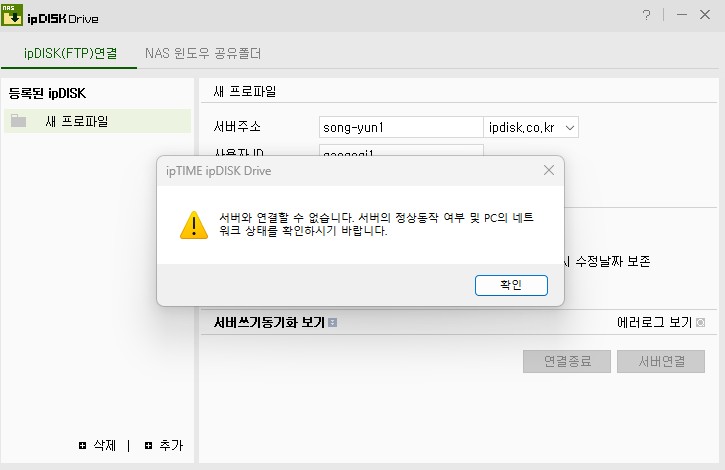Viewport: 725px width, 470px height.
Task: Select the 새 프로파일 folder entry
Action: point(98,121)
